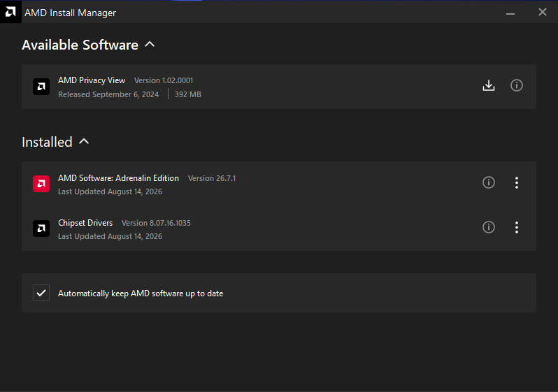The height and width of the screenshot is (392, 558).
Task: Uncheck automatically keep AMD software up to date
Action: pos(41,293)
